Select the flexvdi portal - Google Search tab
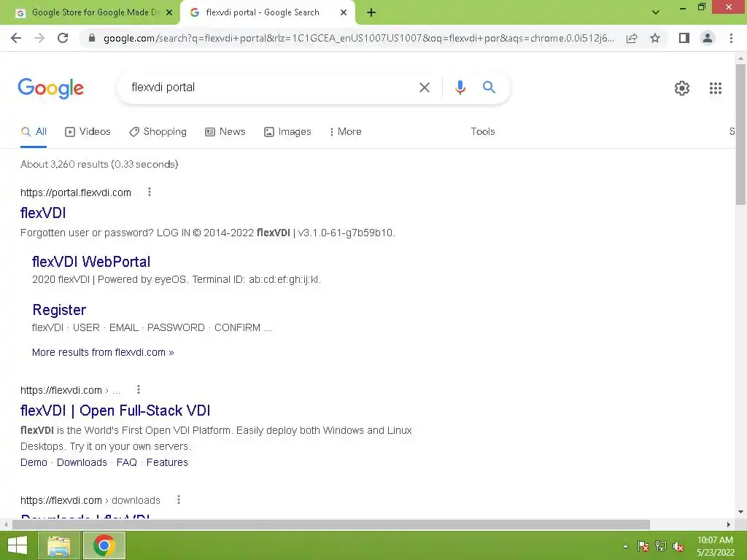Viewport: 747px width, 560px height. pyautogui.click(x=262, y=13)
